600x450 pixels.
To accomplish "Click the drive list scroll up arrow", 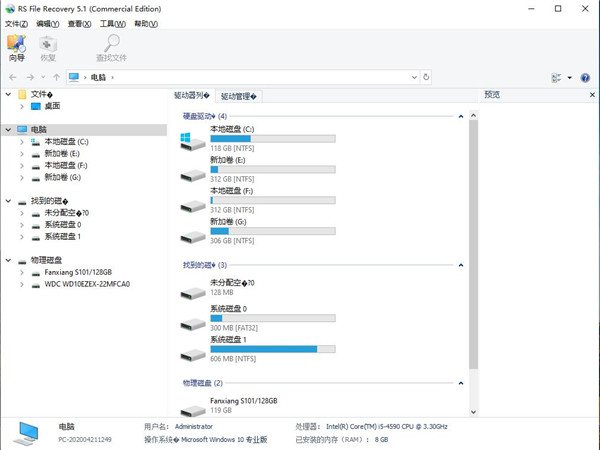I will click(473, 115).
